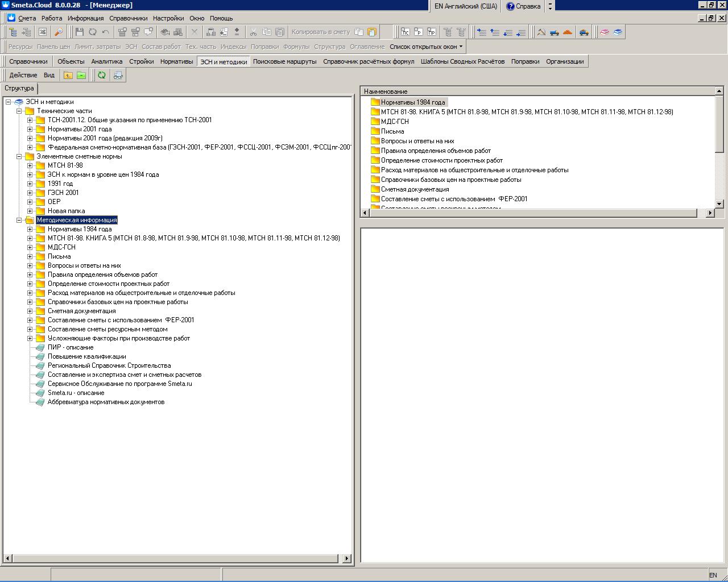Click the pink books icon

[x=605, y=32]
